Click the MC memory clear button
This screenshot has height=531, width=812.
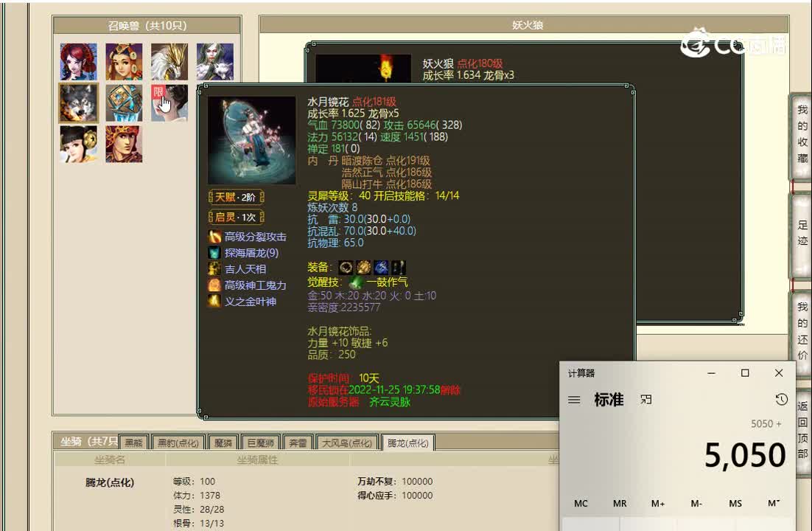pos(581,503)
